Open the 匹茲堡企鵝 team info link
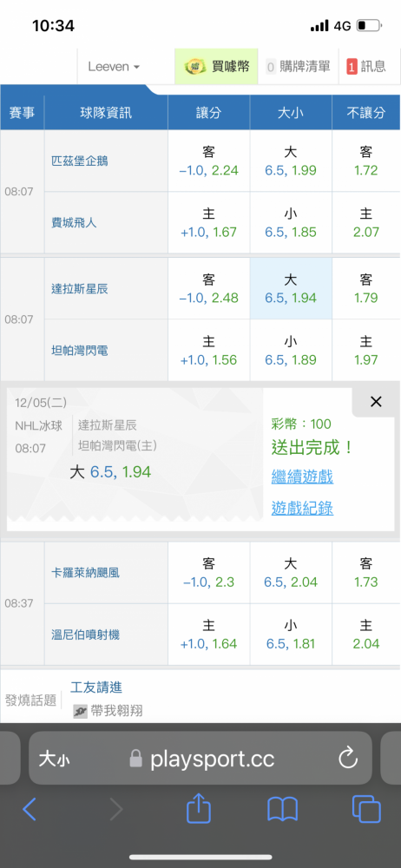This screenshot has width=401, height=868. (80, 161)
